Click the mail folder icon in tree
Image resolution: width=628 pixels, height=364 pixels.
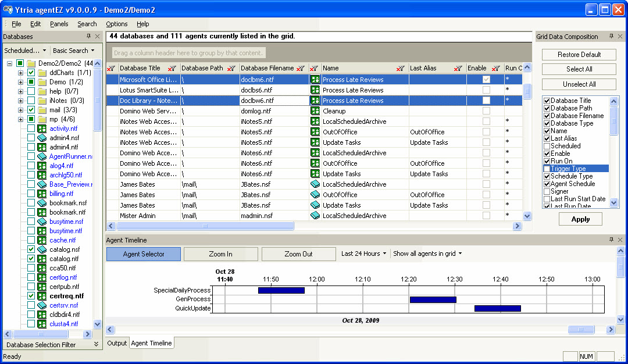[42, 110]
